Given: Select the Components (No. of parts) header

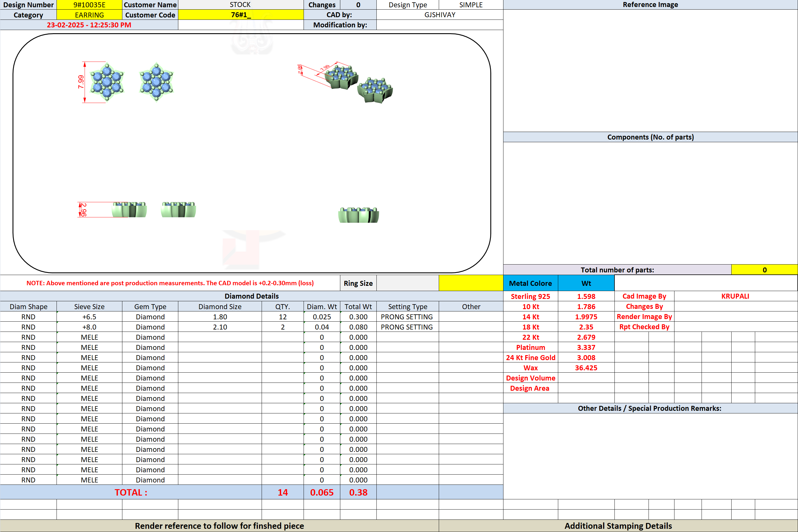Looking at the screenshot, I should click(650, 137).
